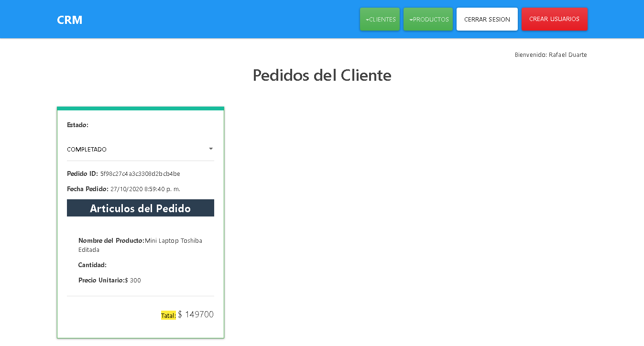
Task: Click the Pedidos del Cliente heading
Action: pos(322,75)
